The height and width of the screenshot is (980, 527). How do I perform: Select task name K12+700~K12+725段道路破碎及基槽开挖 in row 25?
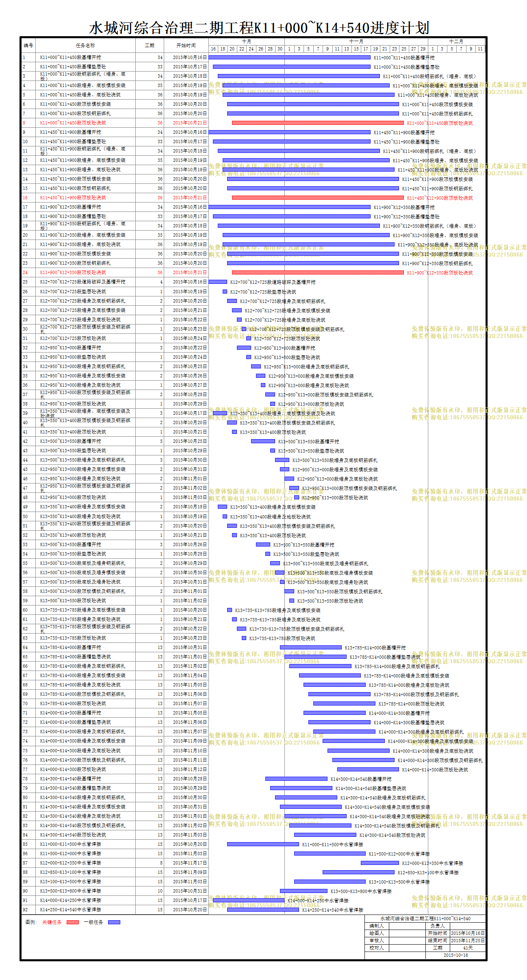pyautogui.click(x=83, y=282)
